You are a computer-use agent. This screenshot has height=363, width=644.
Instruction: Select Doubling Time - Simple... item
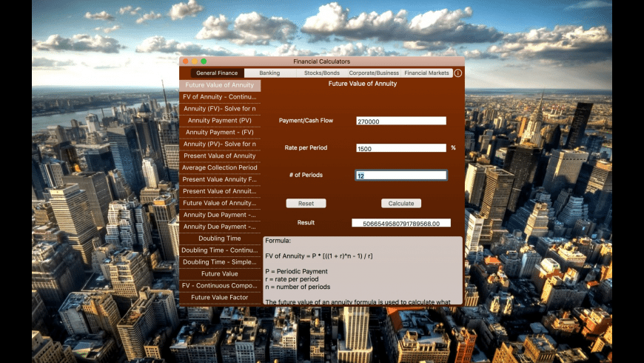(x=220, y=262)
